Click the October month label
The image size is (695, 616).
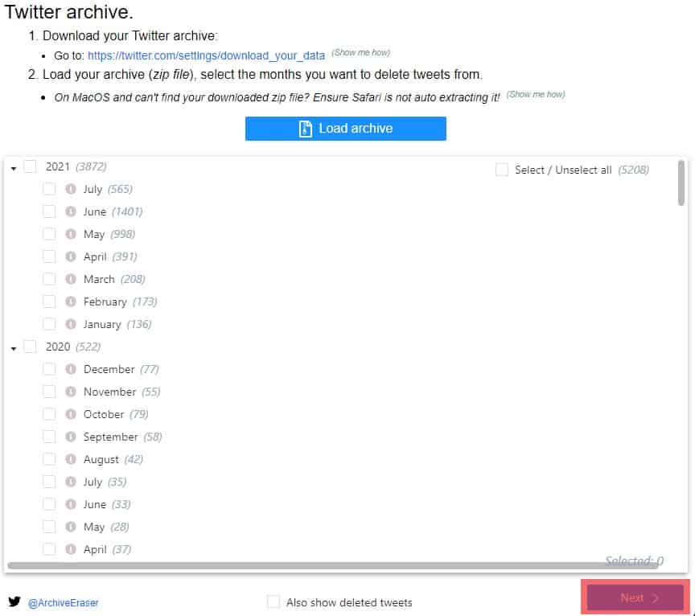click(104, 414)
